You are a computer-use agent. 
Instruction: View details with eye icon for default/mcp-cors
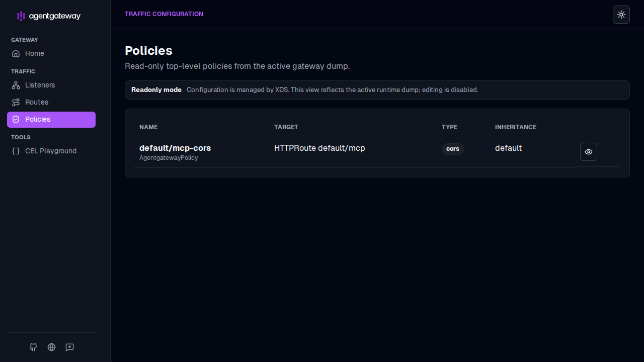tap(589, 152)
